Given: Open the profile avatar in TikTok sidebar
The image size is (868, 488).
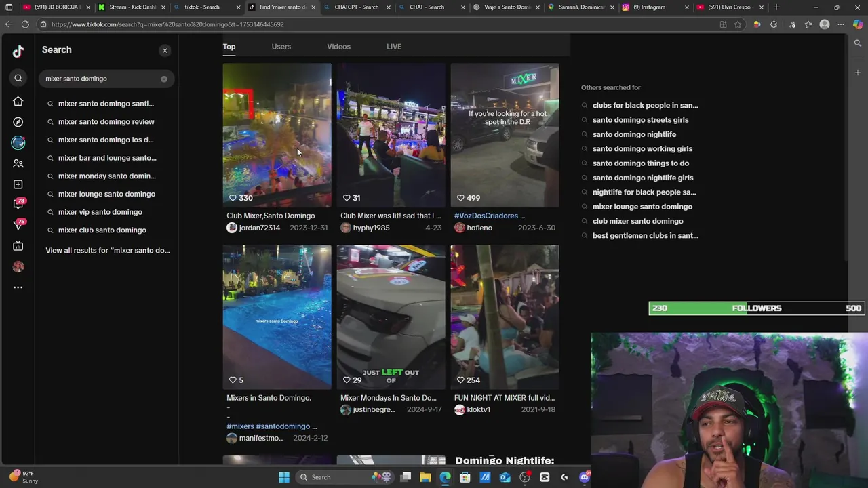Looking at the screenshot, I should pos(18,266).
